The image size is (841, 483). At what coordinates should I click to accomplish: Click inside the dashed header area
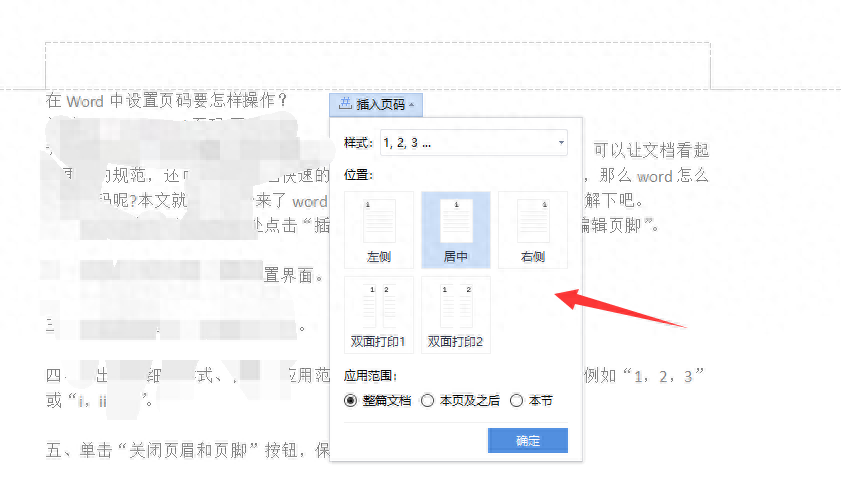[378, 65]
